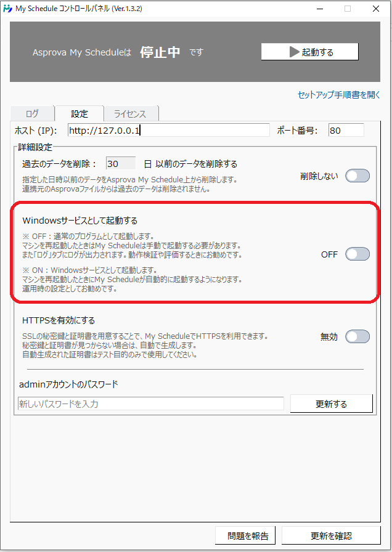The width and height of the screenshot is (392, 552).
Task: Click the 問題を報告 button
Action: 245,535
